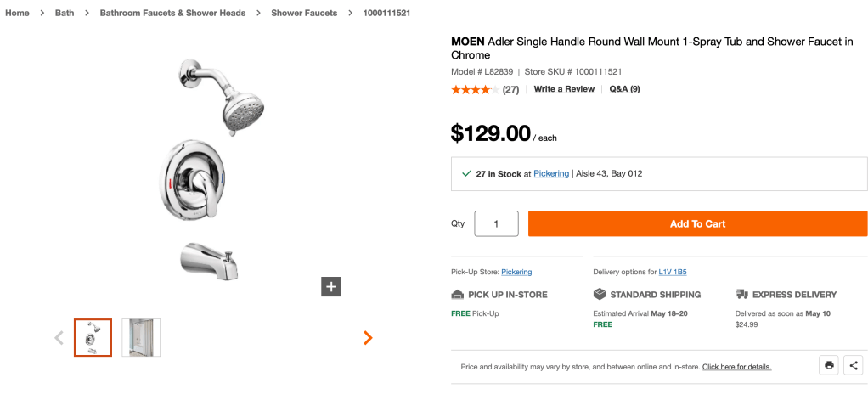Image resolution: width=868 pixels, height=400 pixels.
Task: Click the star rating icons
Action: click(x=471, y=89)
